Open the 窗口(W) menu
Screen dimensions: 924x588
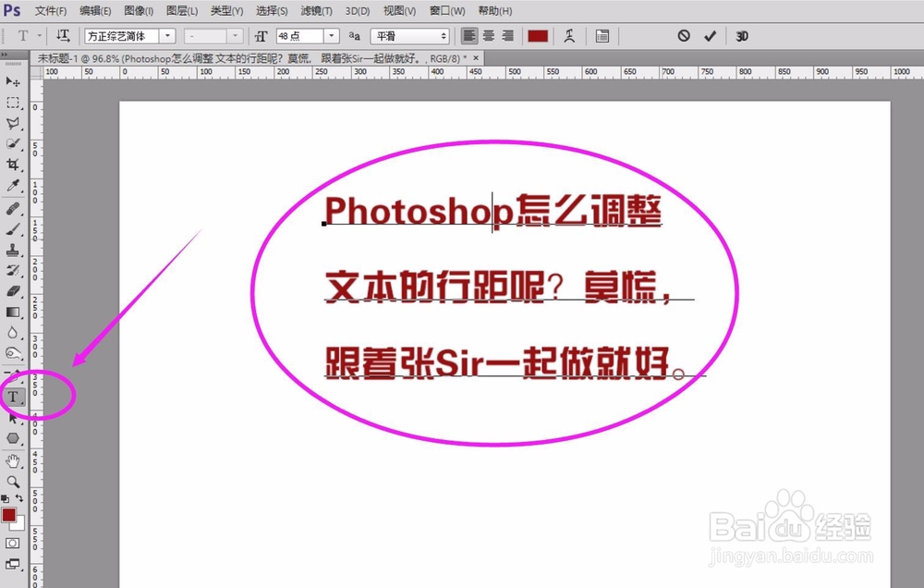pyautogui.click(x=447, y=10)
